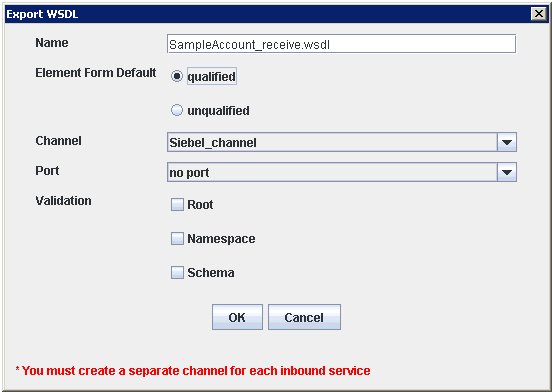The width and height of the screenshot is (552, 392).
Task: Confirm with the OK button
Action: tap(237, 317)
